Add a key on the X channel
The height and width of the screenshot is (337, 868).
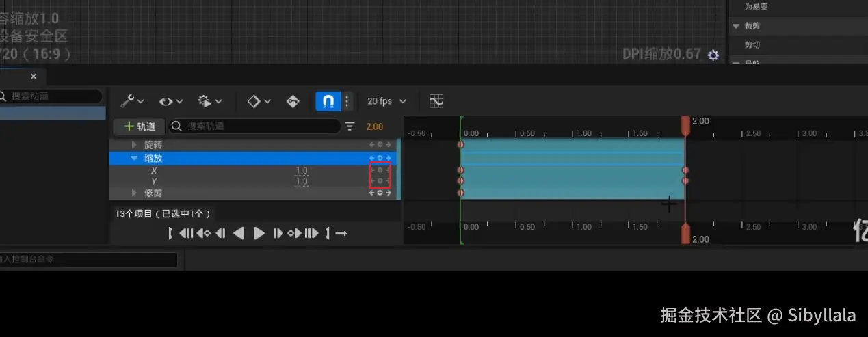click(380, 170)
